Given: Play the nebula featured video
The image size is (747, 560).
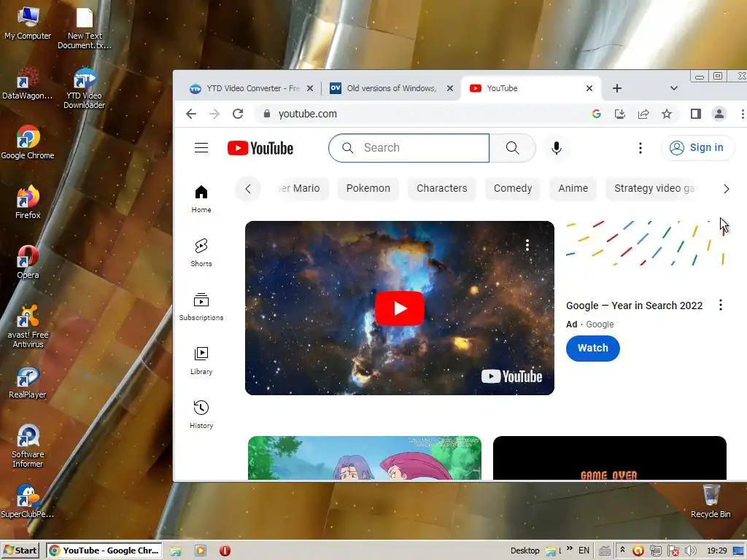Looking at the screenshot, I should point(399,308).
